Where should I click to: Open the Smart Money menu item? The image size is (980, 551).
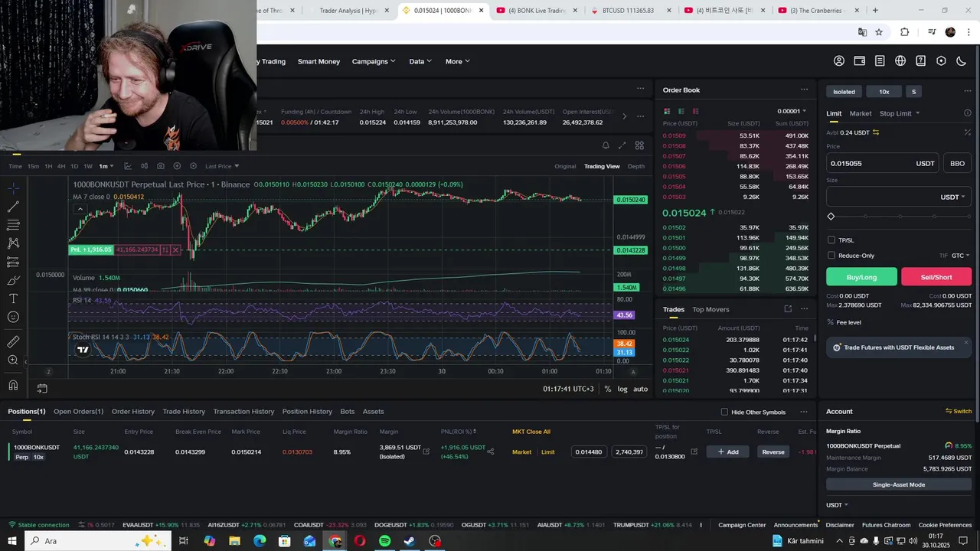[x=318, y=61]
